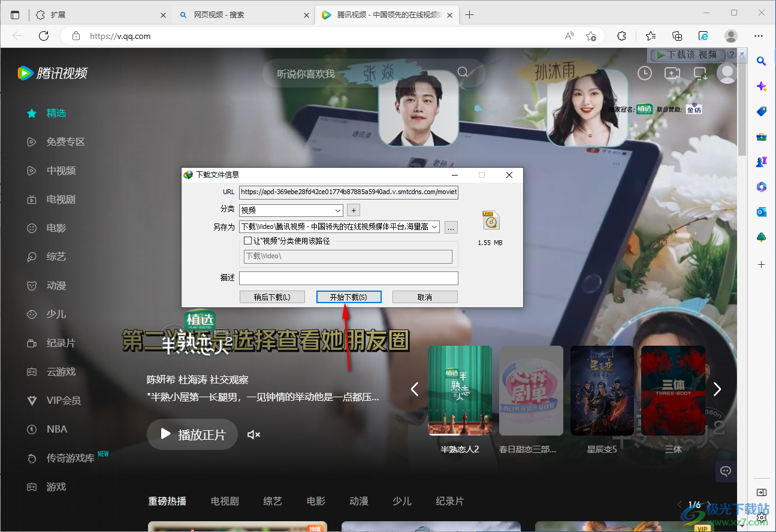Open a new browser tab

tap(470, 14)
